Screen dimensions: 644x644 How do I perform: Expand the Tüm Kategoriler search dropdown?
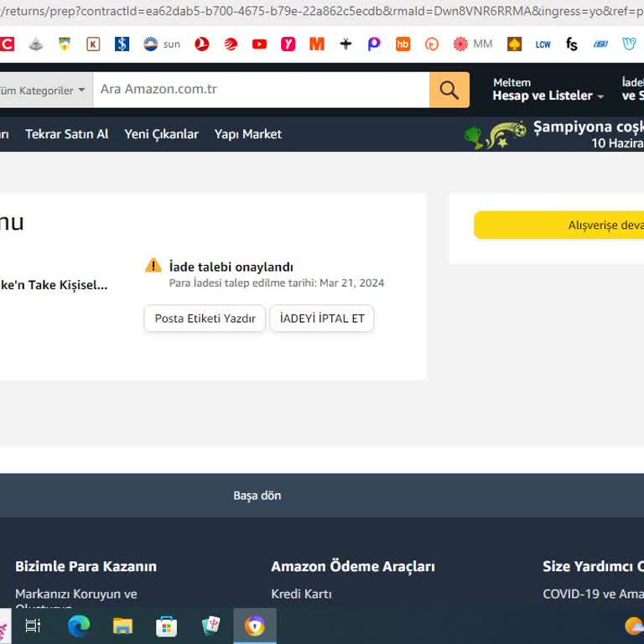tap(46, 90)
